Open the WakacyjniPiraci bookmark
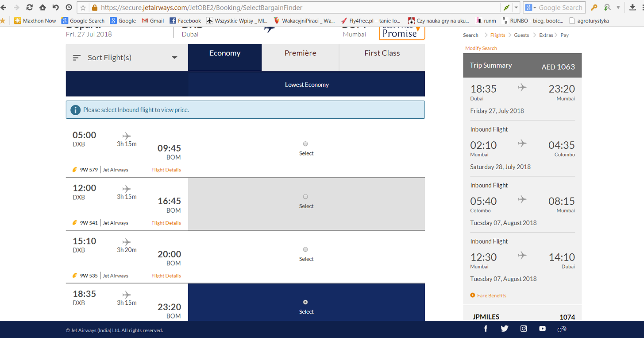 coord(305,20)
